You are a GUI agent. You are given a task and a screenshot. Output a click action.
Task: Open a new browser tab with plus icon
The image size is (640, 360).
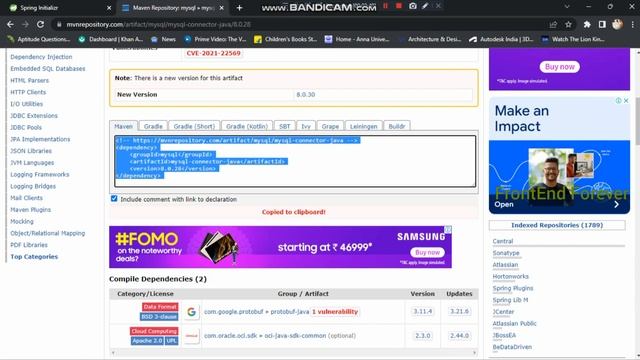pyautogui.click(x=240, y=8)
